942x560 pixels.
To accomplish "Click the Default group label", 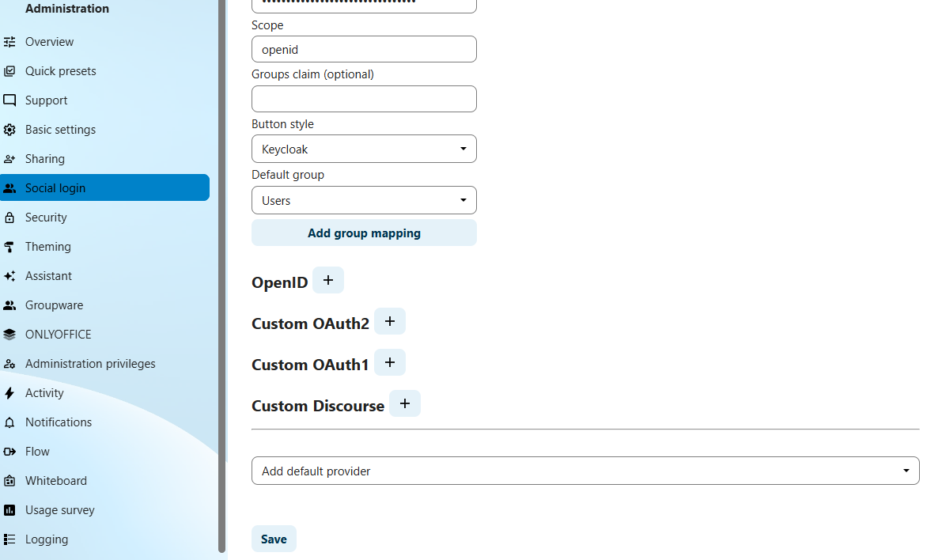I will 288,175.
